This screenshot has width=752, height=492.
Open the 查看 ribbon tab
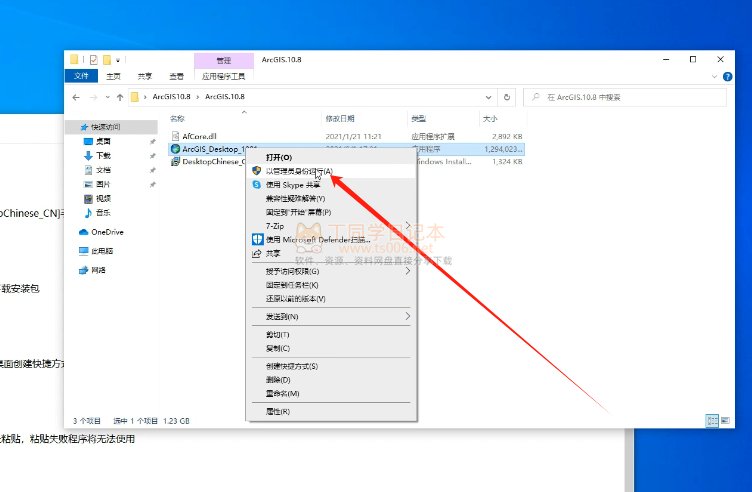pos(175,75)
